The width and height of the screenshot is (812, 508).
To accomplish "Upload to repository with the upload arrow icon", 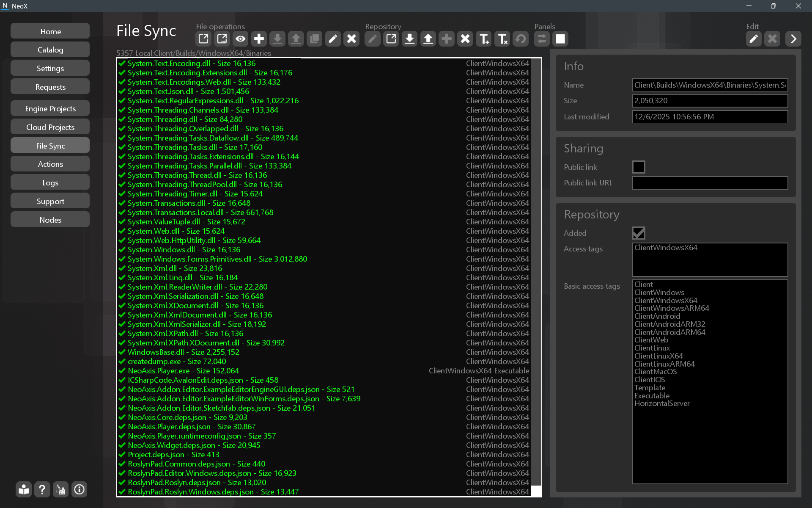I will (x=428, y=39).
